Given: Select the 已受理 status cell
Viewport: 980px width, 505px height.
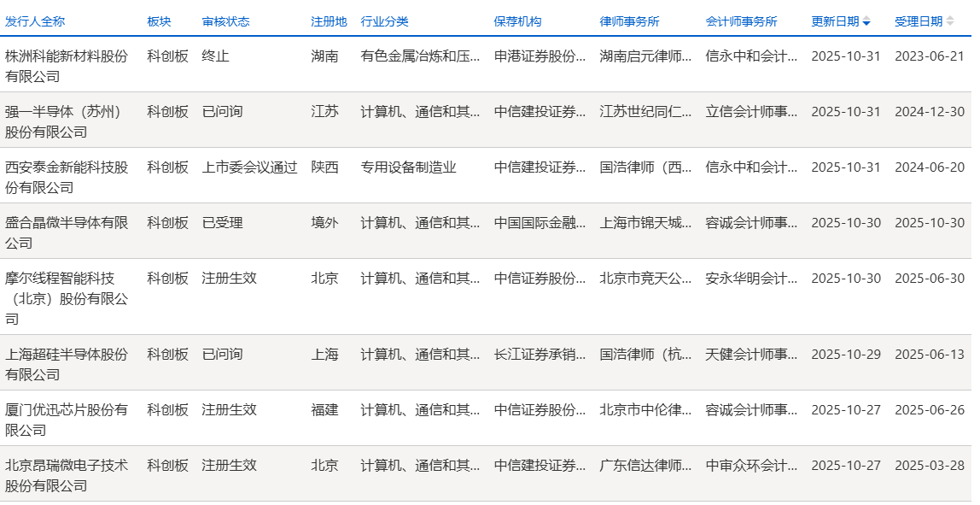Looking at the screenshot, I should (x=223, y=223).
